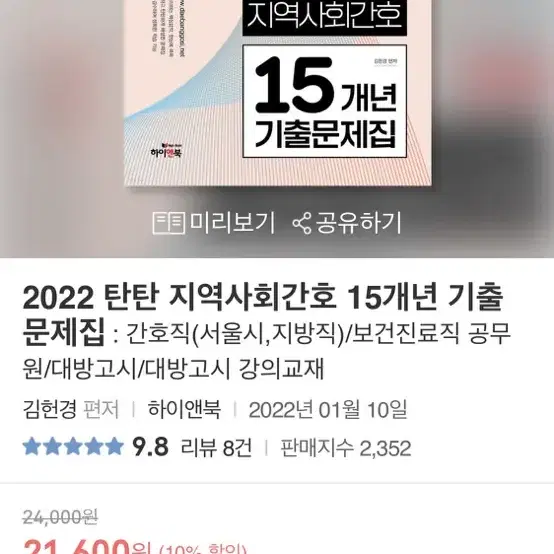This screenshot has height=554, width=554.
Task: Click the 15개년 기출문제집 box on cover
Action: click(325, 101)
